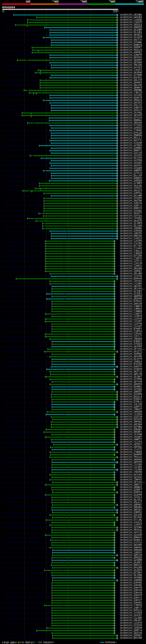Image resolution: width=146 pixels, height=644 pixels.
Task: Select the UniRef100_C0PQ72 label
Action: pos(131,70)
